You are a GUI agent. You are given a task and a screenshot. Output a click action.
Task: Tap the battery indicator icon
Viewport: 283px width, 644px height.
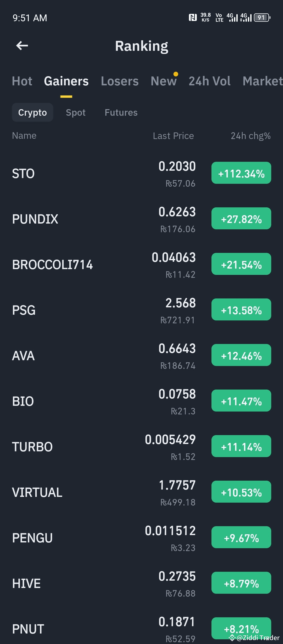(x=262, y=18)
